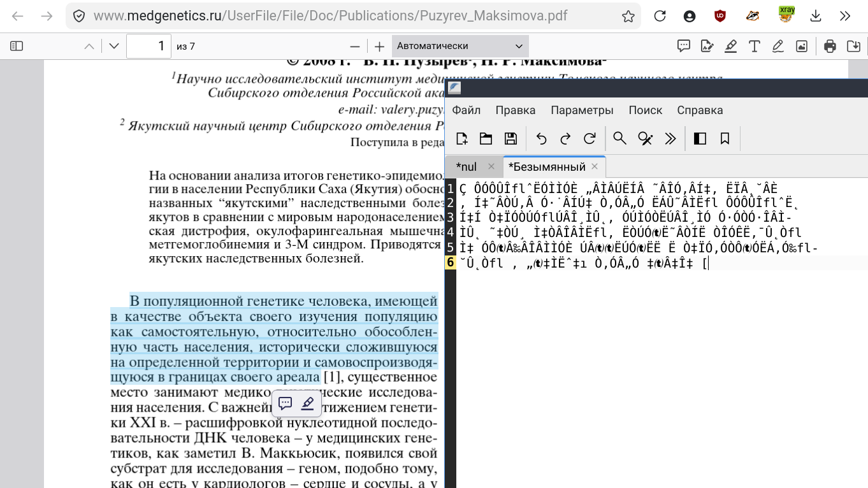This screenshot has width=868, height=488.
Task: Click the PDF page number field
Action: pos(148,46)
